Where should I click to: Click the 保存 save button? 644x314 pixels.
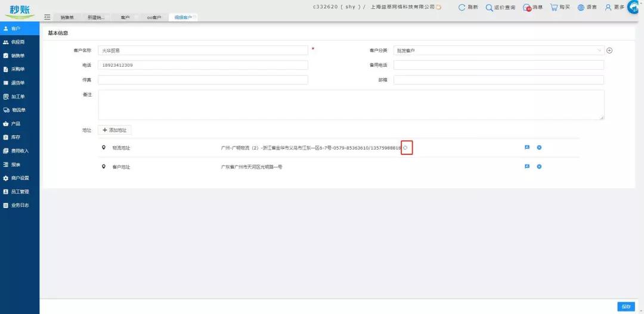(x=626, y=307)
